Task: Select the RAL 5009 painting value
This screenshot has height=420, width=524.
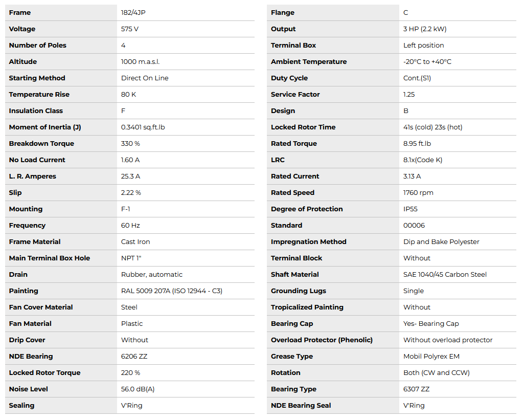Action: pyautogui.click(x=172, y=291)
